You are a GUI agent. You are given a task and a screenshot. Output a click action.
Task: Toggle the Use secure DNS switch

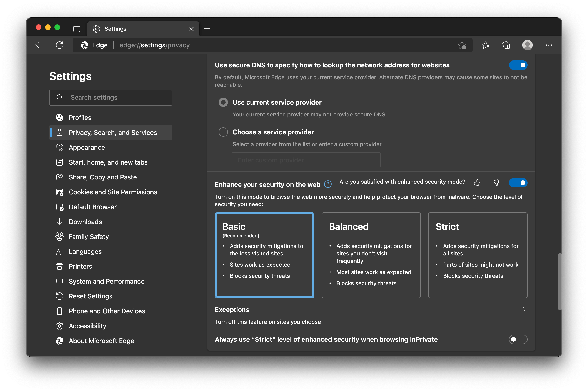point(518,65)
